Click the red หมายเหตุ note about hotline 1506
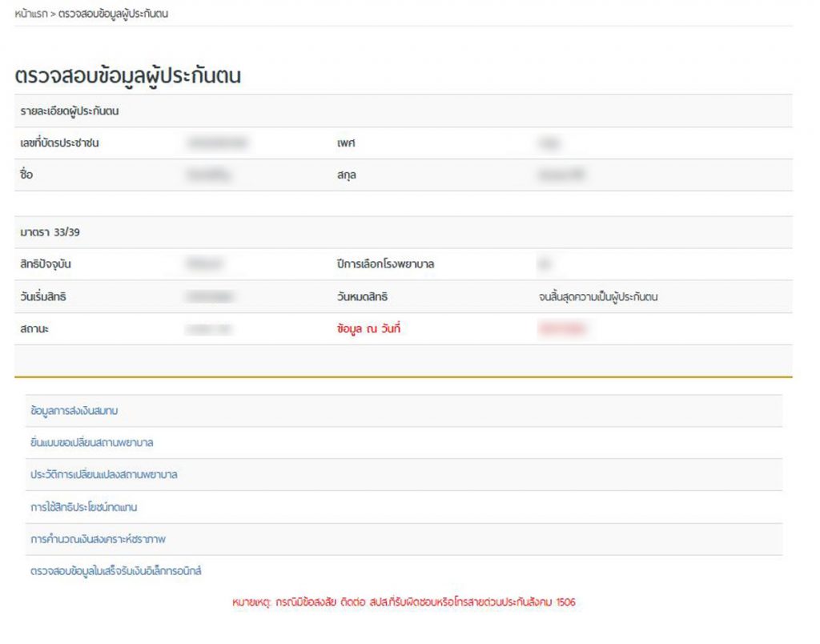The image size is (820, 644). 404,602
